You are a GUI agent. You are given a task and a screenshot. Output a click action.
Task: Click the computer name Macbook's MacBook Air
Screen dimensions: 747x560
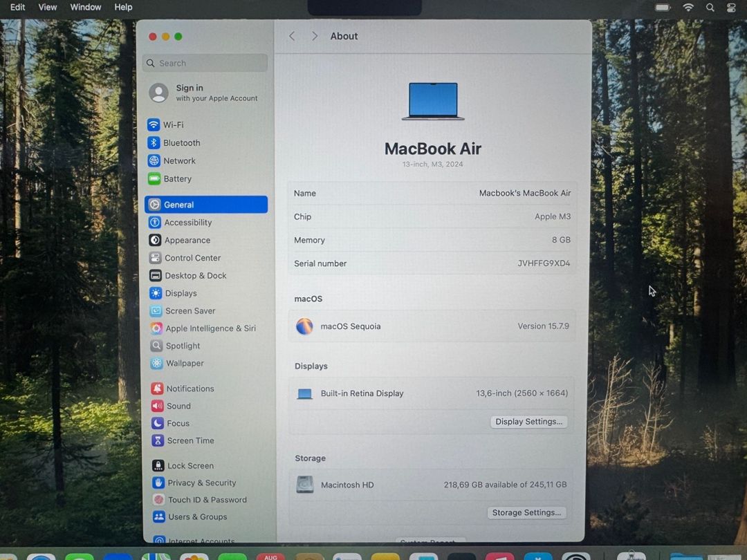(525, 194)
